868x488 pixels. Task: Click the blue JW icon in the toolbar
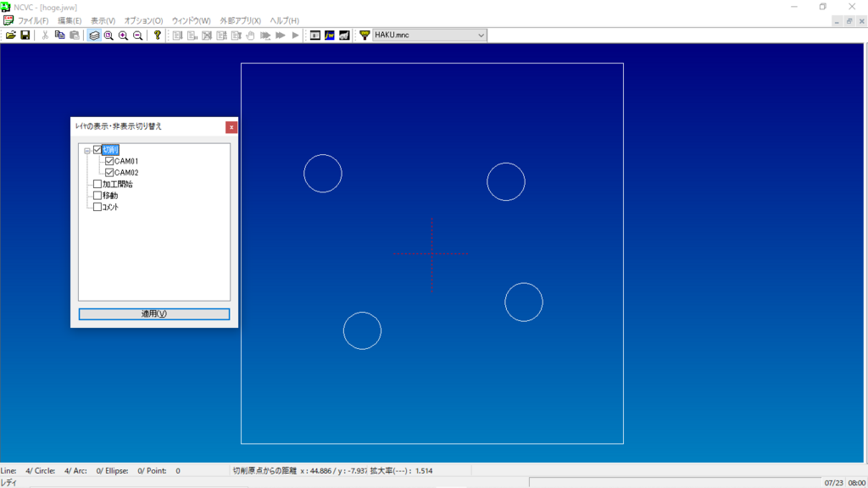[x=330, y=35]
